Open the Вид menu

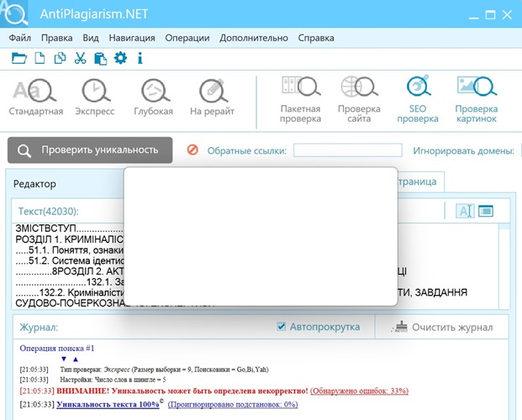(91, 38)
